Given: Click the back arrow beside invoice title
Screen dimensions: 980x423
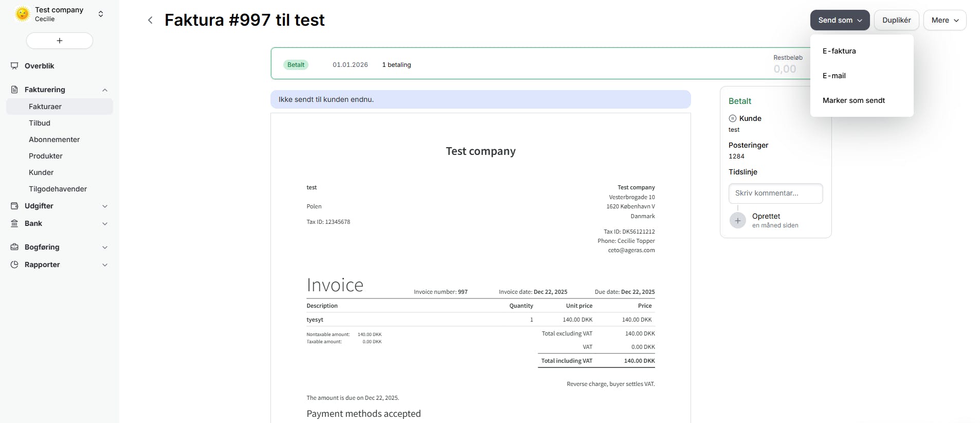Looking at the screenshot, I should 150,20.
